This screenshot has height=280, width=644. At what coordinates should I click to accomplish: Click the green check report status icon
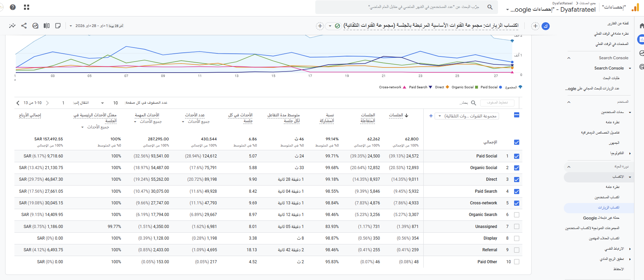tap(337, 26)
